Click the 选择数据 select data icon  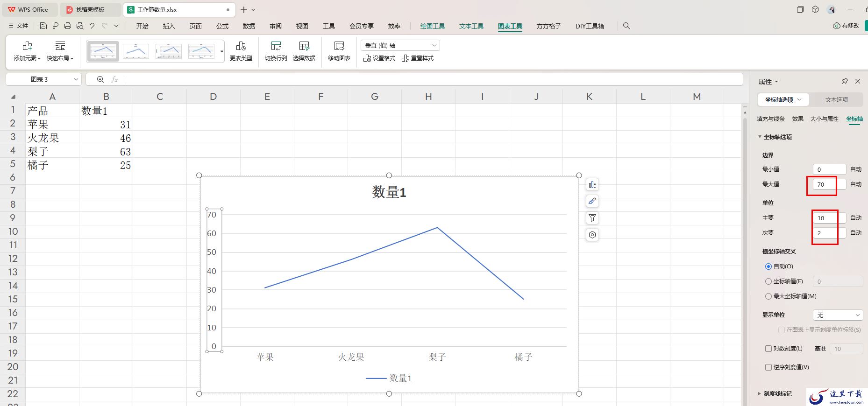click(x=304, y=51)
